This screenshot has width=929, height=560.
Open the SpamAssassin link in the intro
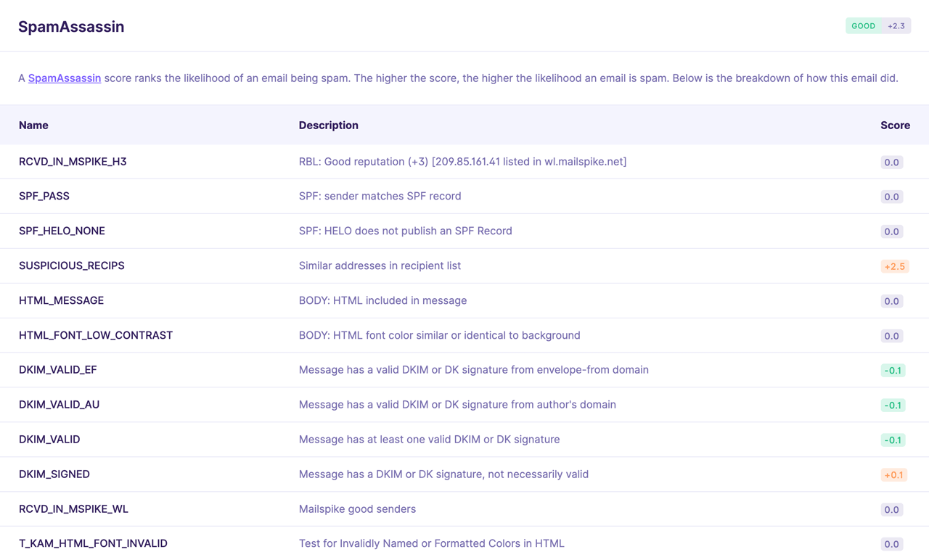[x=65, y=78]
